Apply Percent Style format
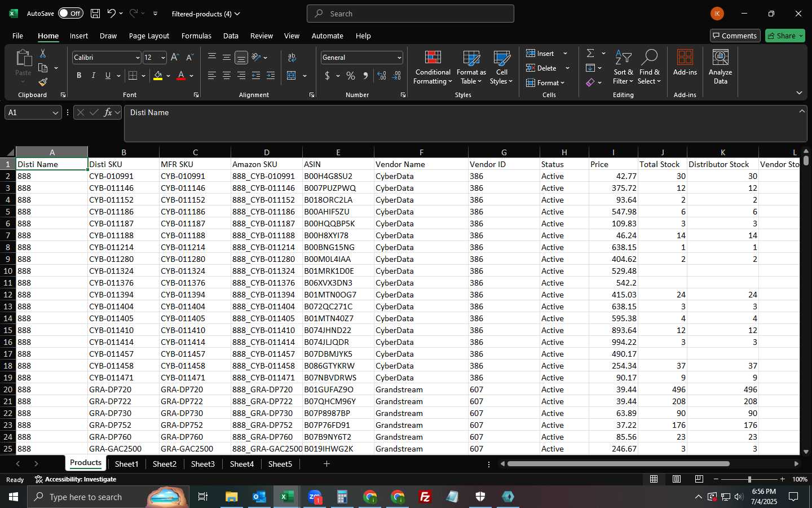 351,76
